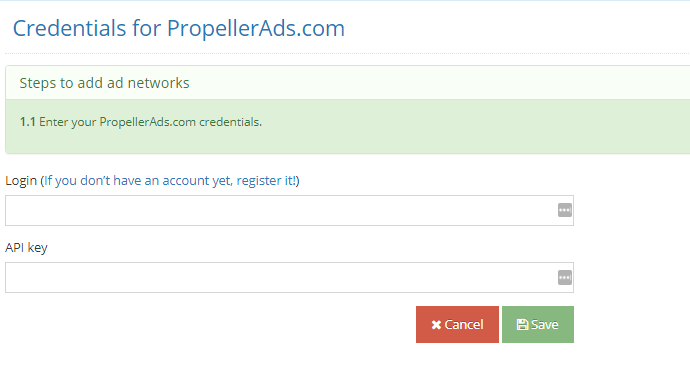
Task: Click the green steps panel body
Action: [348, 126]
